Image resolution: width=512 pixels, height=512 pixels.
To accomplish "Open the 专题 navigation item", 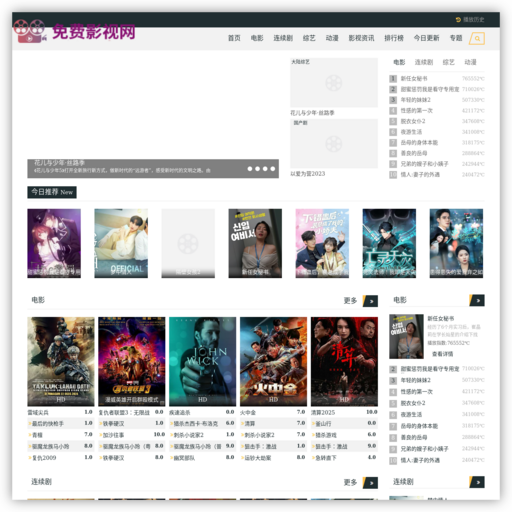I will point(456,38).
